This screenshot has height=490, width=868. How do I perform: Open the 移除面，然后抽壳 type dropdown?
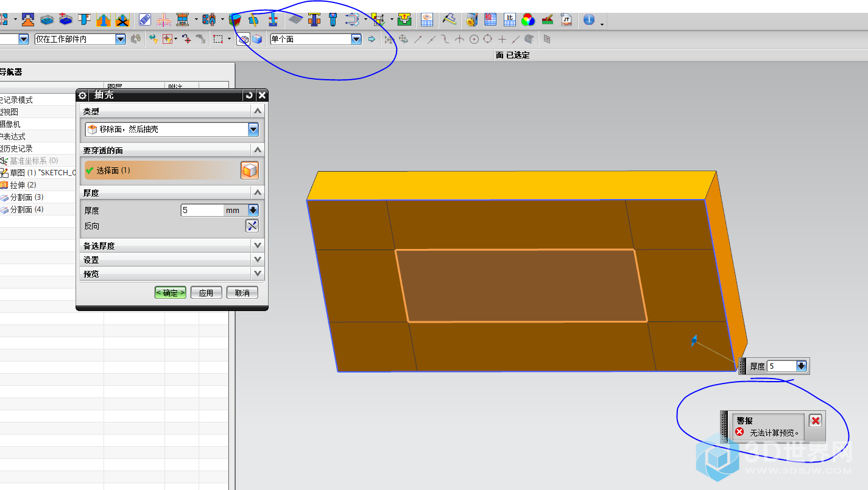tap(253, 129)
